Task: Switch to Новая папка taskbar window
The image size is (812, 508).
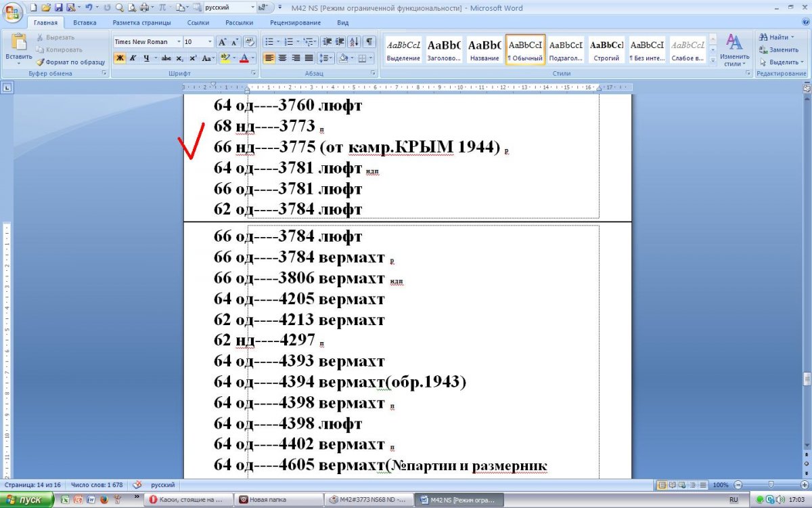Action: click(278, 500)
